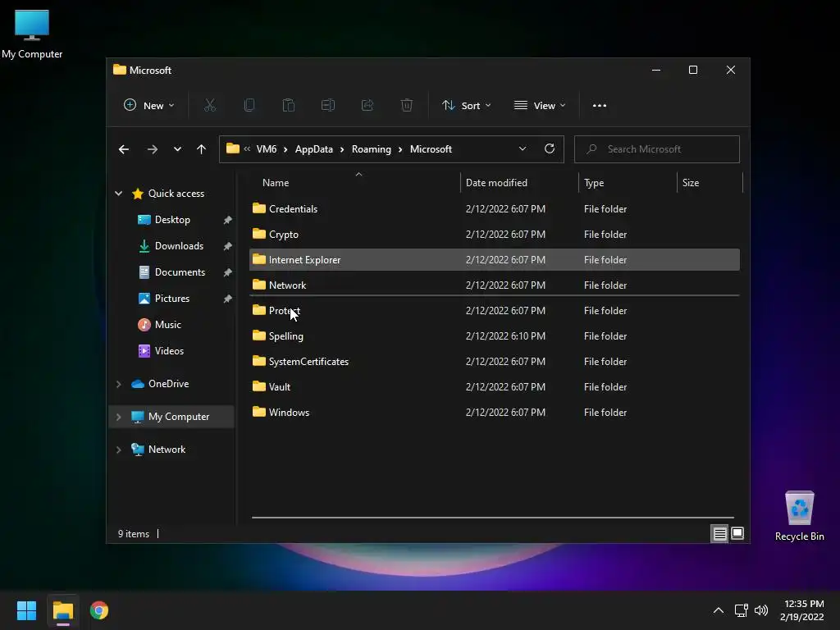Show hidden system tray icons
Viewport: 840px width, 630px height.
pos(719,610)
